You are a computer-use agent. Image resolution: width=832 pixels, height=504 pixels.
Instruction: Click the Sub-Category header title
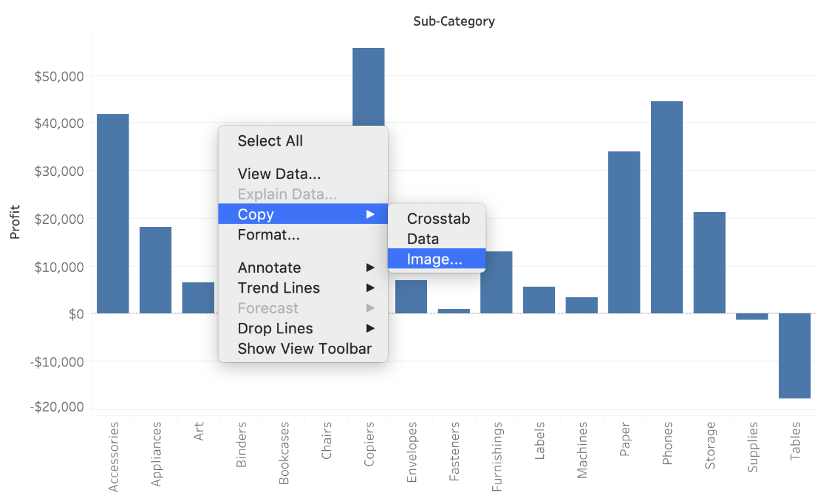[454, 22]
